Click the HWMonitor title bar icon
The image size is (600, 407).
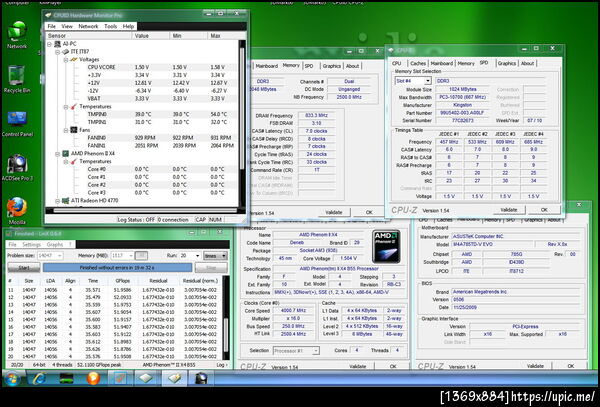coord(48,15)
